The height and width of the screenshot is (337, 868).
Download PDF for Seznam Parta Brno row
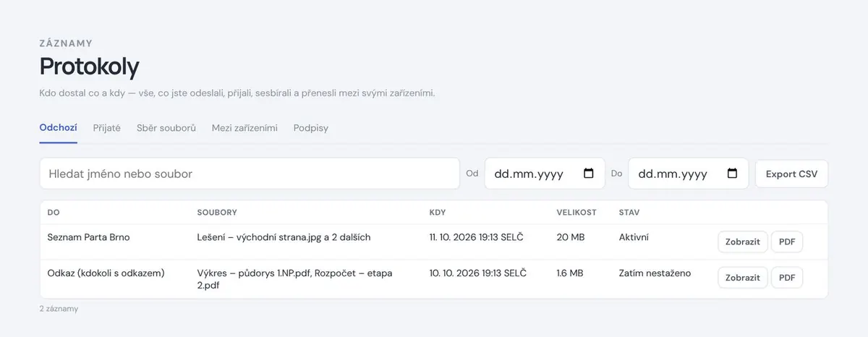[787, 242]
